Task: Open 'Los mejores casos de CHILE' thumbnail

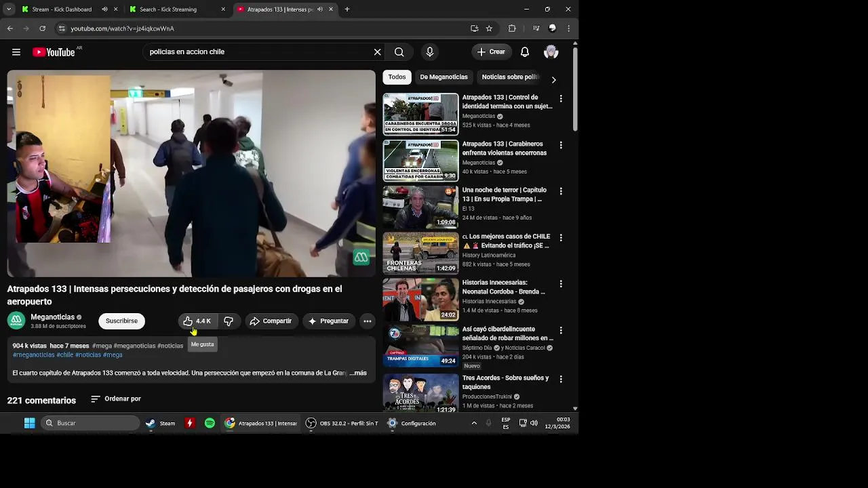Action: tap(421, 253)
